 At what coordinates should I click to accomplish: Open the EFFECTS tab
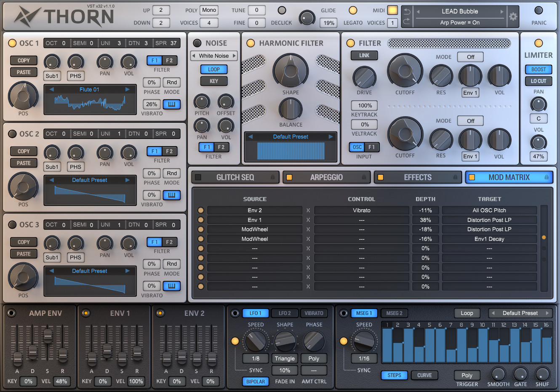click(418, 177)
